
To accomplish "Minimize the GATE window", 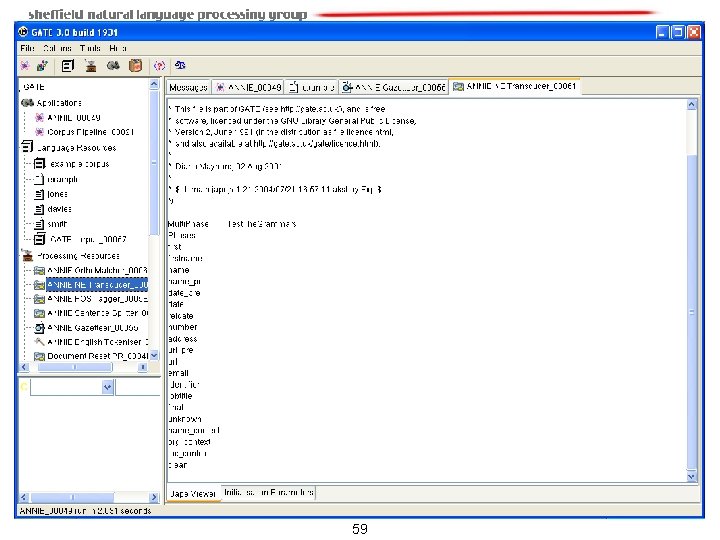I will pos(662,32).
